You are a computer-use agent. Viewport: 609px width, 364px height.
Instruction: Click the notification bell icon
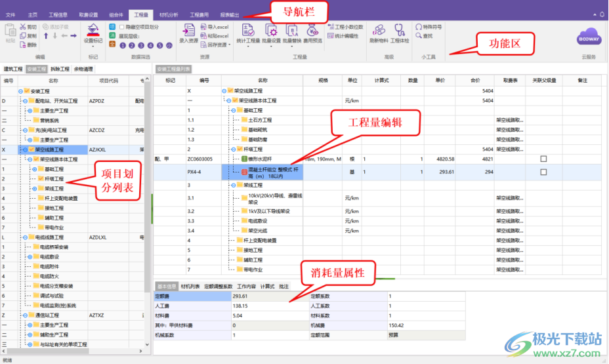[x=602, y=14]
